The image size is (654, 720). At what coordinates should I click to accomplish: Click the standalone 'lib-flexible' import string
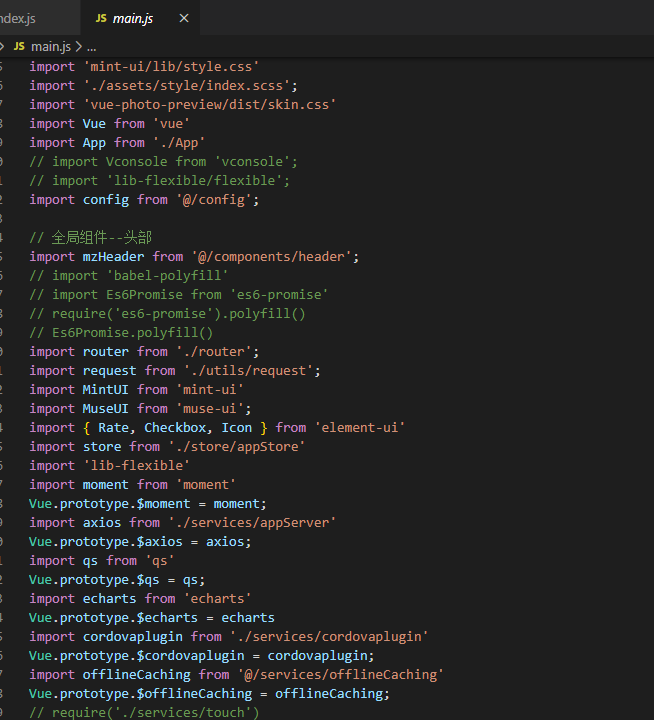(136, 466)
